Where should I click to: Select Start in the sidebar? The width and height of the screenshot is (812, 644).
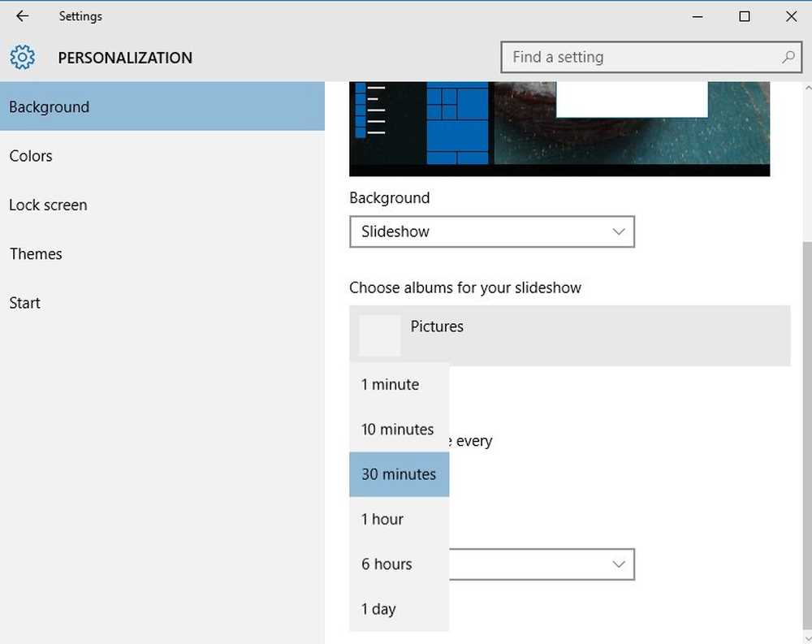[x=25, y=303]
